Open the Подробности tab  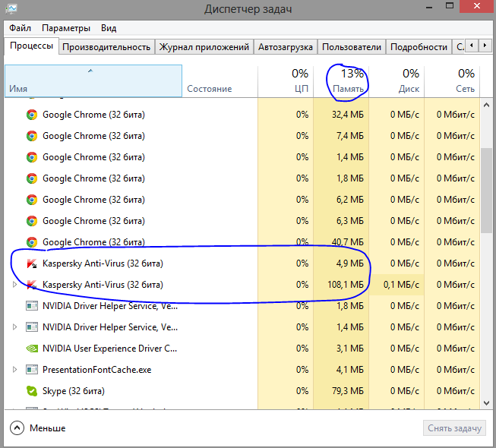coord(419,47)
